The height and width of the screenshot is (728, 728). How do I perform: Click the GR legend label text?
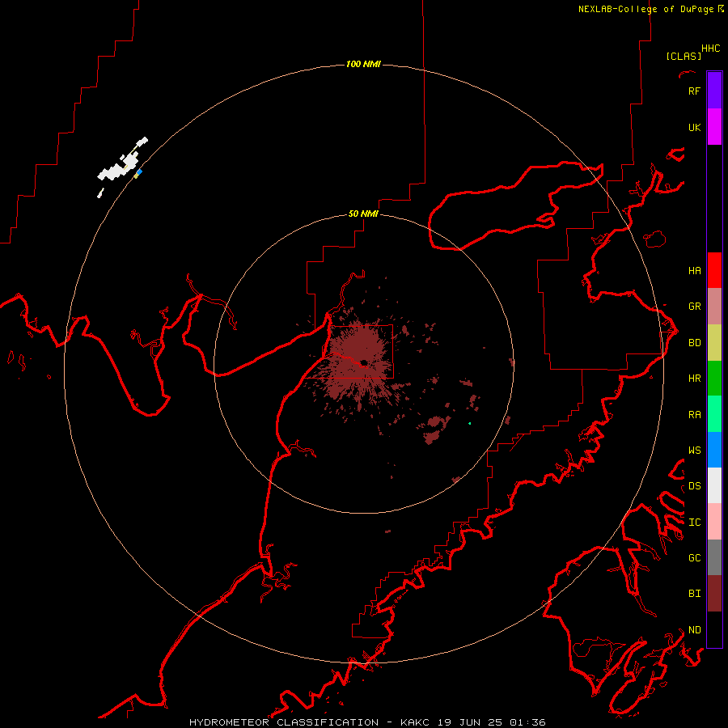(x=694, y=307)
